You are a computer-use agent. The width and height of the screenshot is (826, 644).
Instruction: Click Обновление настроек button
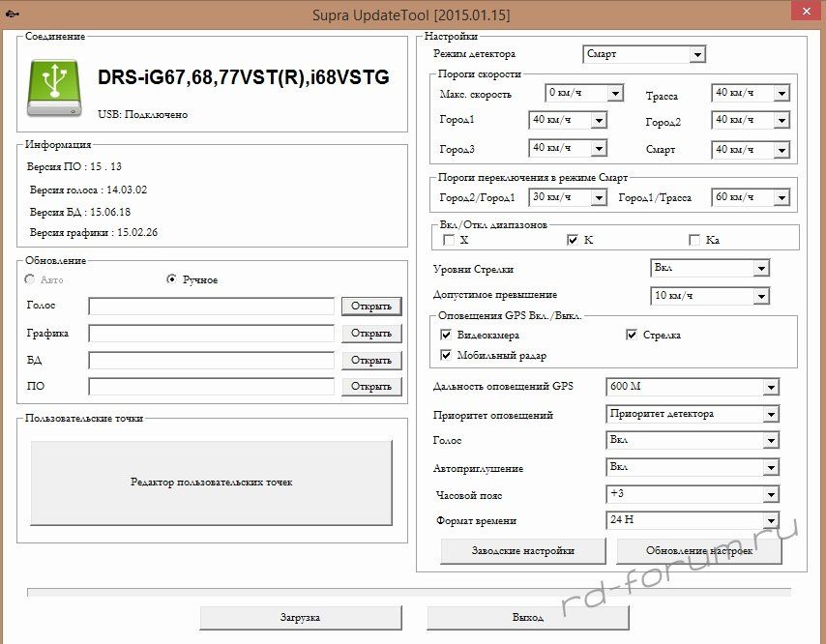coord(699,551)
